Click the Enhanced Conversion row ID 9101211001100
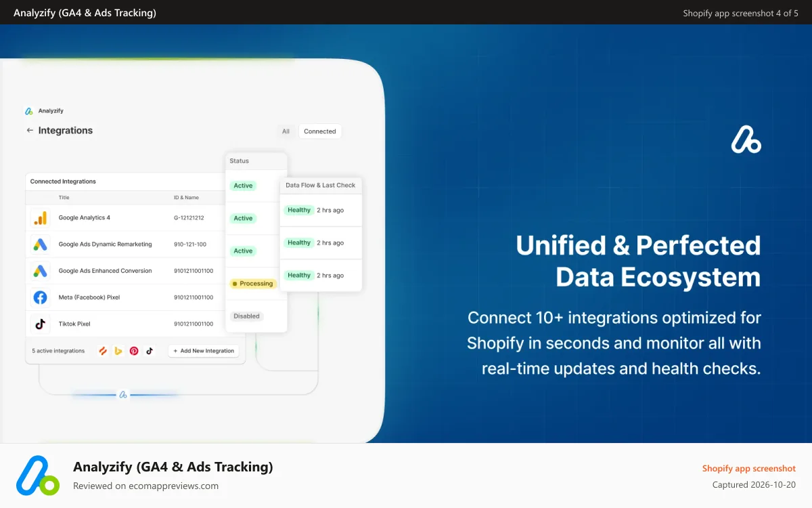 194,271
